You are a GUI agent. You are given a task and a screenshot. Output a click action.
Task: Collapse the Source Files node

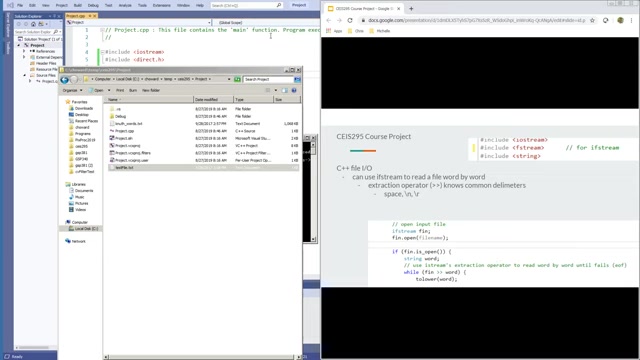coord(24,76)
